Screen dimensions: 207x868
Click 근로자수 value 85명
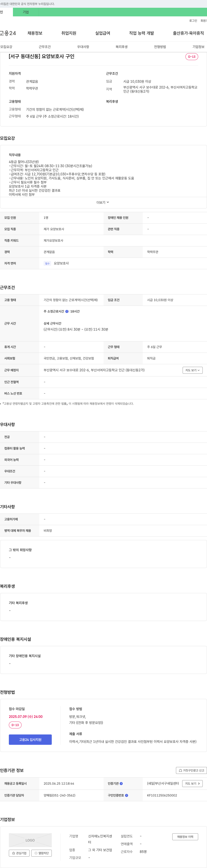[x=143, y=851]
